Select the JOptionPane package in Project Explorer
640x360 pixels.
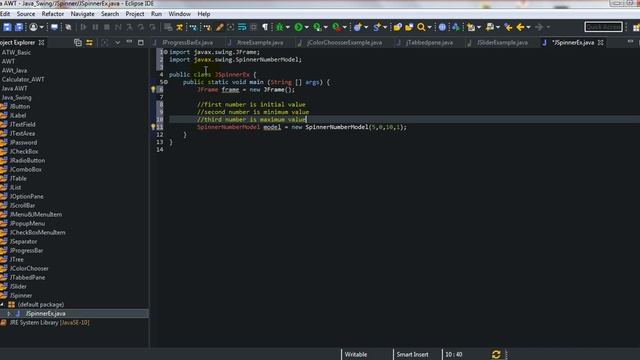[27, 196]
